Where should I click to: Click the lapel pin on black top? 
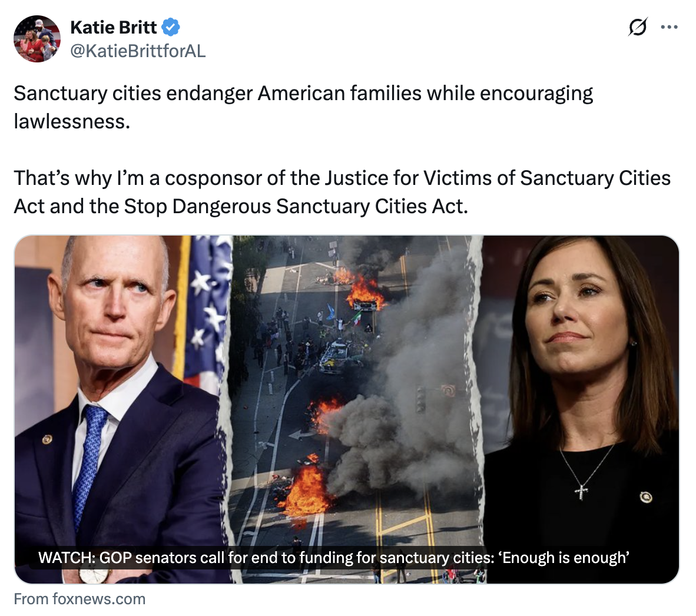click(x=646, y=497)
